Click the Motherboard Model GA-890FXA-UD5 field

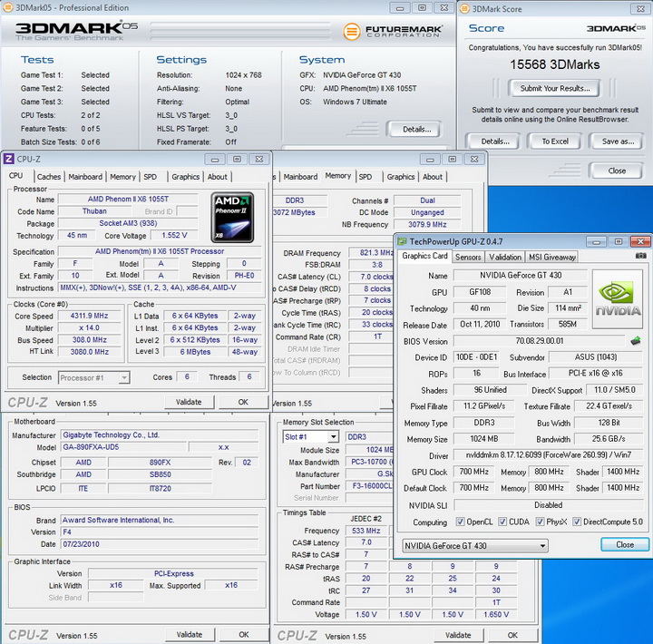pyautogui.click(x=123, y=447)
